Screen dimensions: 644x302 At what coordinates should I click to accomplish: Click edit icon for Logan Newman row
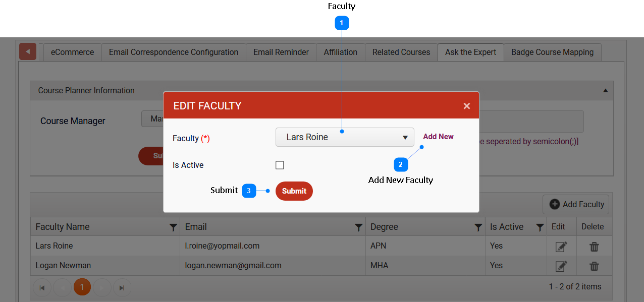[561, 266]
